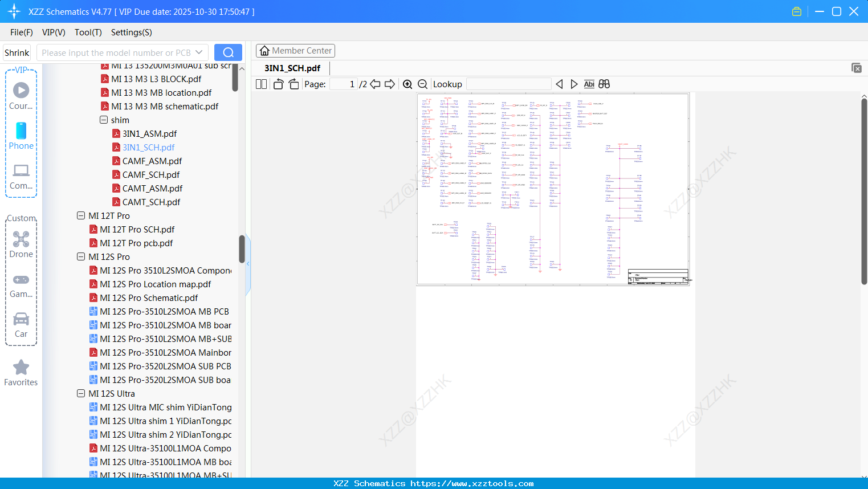The image size is (868, 489).
Task: Open MI 13 M3 MB location.pdf
Action: [x=161, y=93]
